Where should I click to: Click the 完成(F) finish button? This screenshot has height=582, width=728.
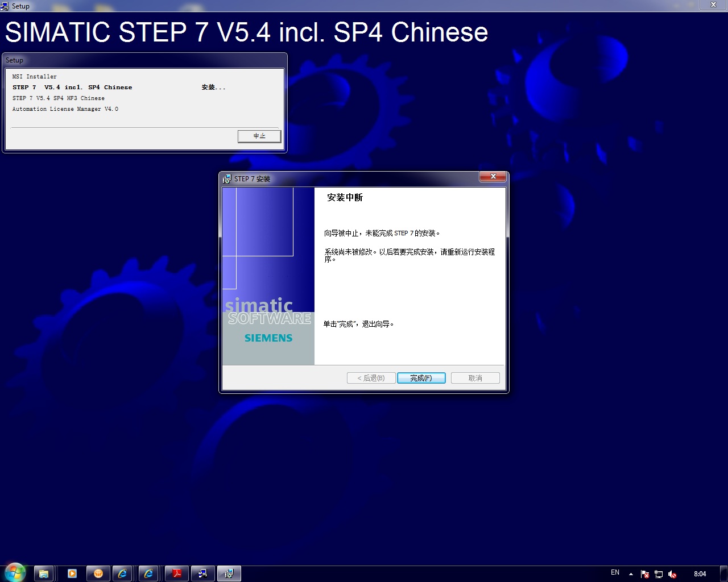click(421, 378)
